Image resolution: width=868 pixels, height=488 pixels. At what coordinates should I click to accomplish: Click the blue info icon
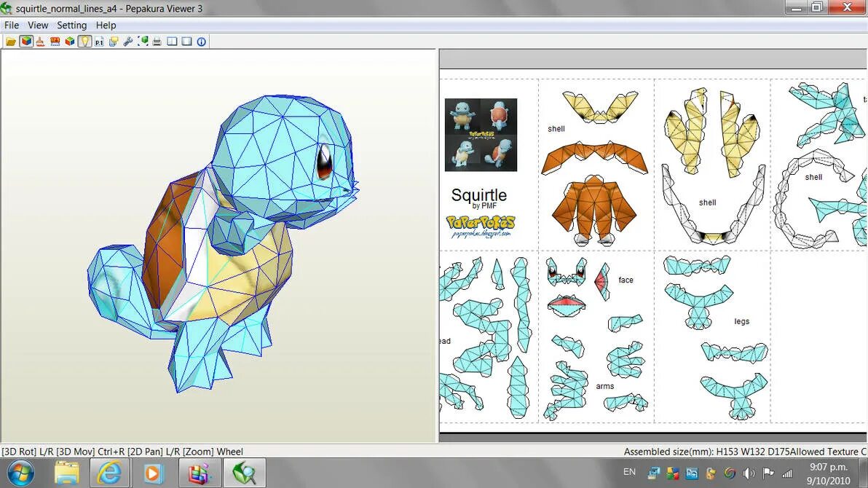coord(202,42)
